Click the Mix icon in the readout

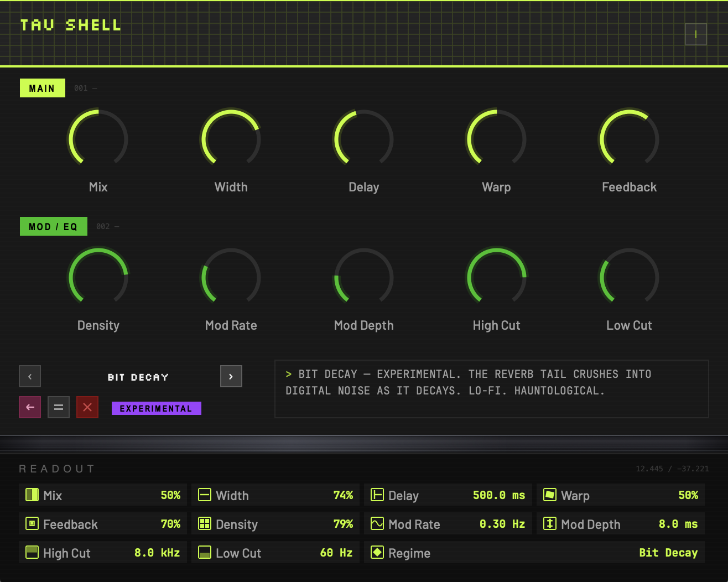pos(32,495)
